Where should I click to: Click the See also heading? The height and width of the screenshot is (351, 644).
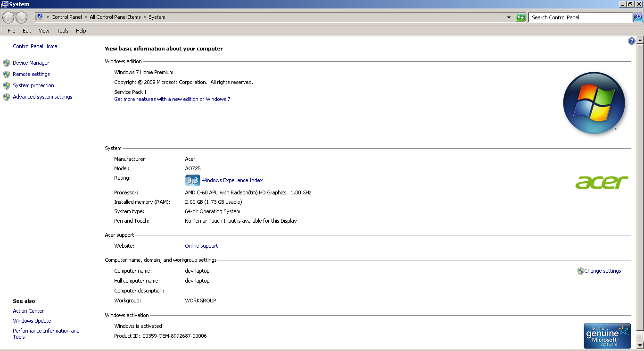coord(24,301)
